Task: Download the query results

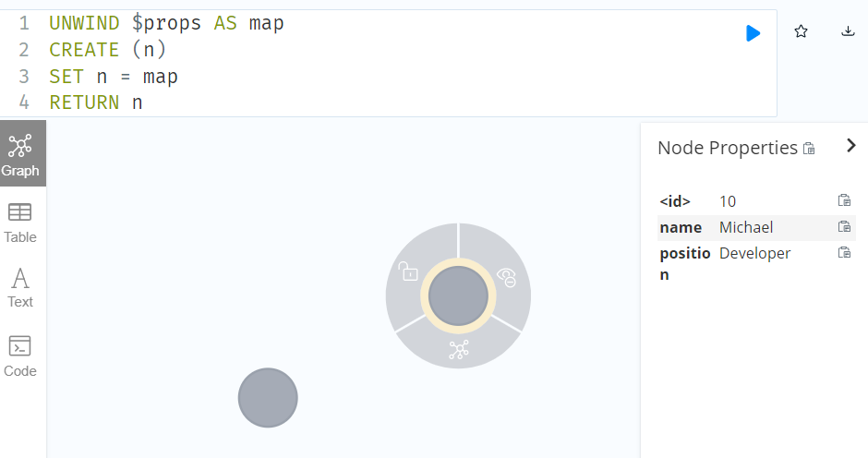Action: tap(848, 31)
